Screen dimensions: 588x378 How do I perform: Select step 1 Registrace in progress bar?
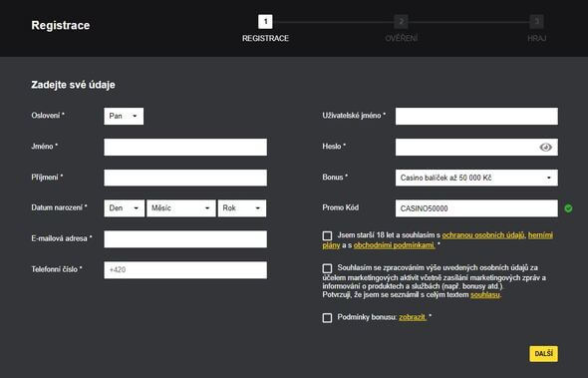pos(265,29)
